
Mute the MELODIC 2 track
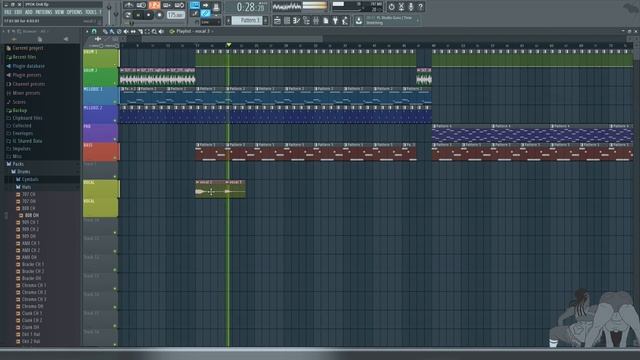pos(115,121)
